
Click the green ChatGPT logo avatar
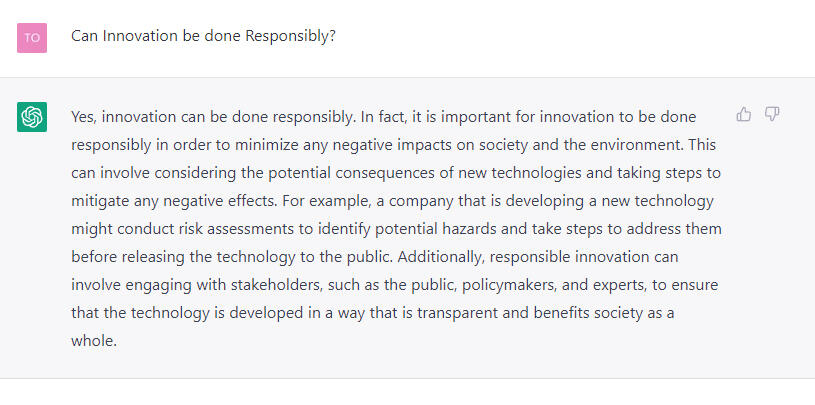tap(32, 117)
